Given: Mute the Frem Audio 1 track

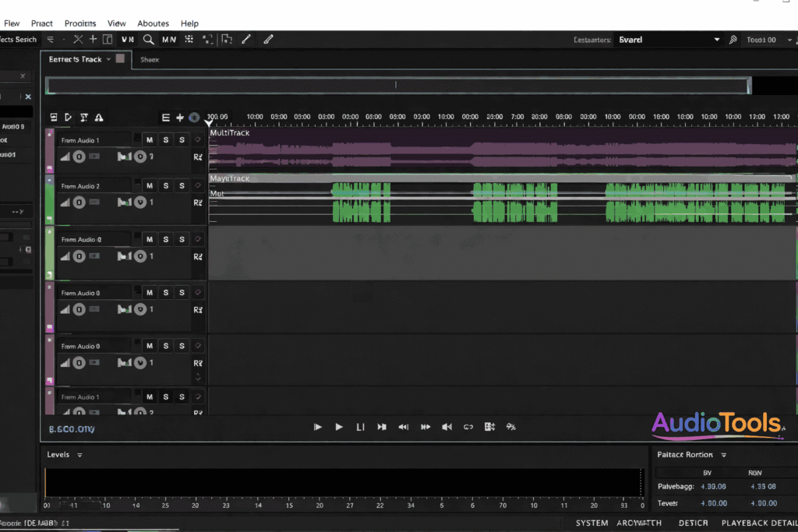Looking at the screenshot, I should coord(150,139).
